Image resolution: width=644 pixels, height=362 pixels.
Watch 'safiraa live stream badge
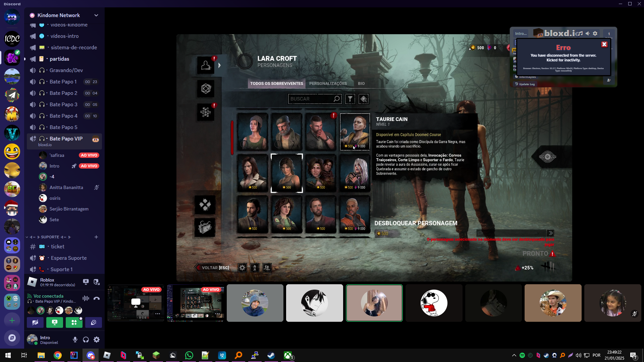coord(89,155)
